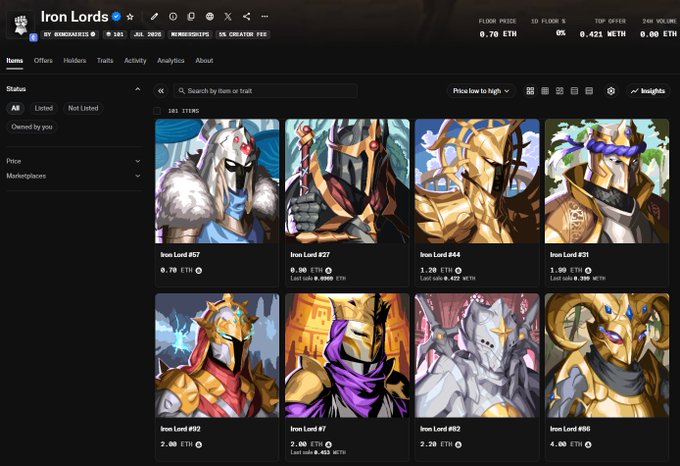The width and height of the screenshot is (680, 466).
Task: Click the 0.70 ETH floor price value
Action: click(x=498, y=34)
